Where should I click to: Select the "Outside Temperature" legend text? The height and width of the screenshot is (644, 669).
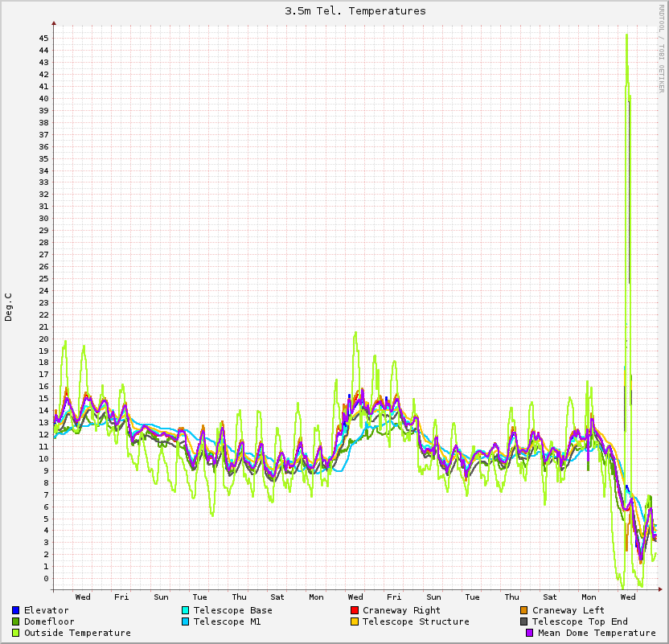coord(77,633)
